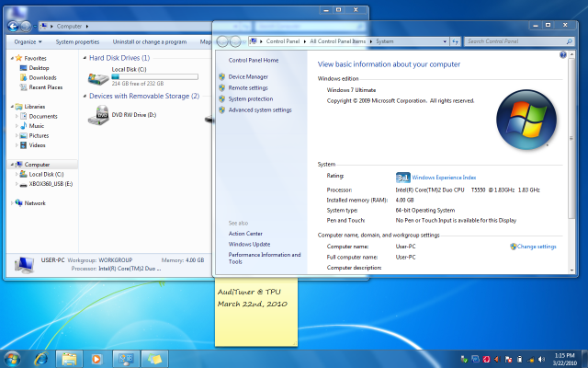Open Remote settings link
The height and width of the screenshot is (368, 588).
point(248,88)
